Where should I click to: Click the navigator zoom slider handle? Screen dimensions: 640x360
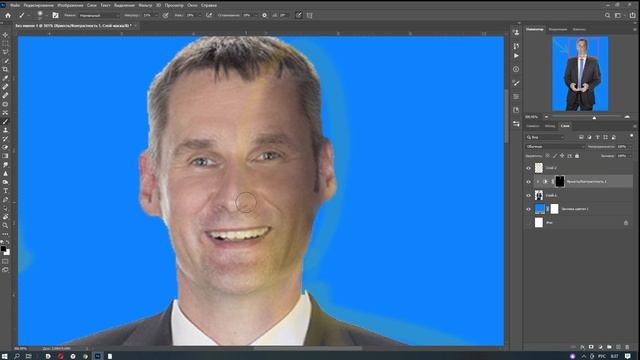(x=594, y=118)
